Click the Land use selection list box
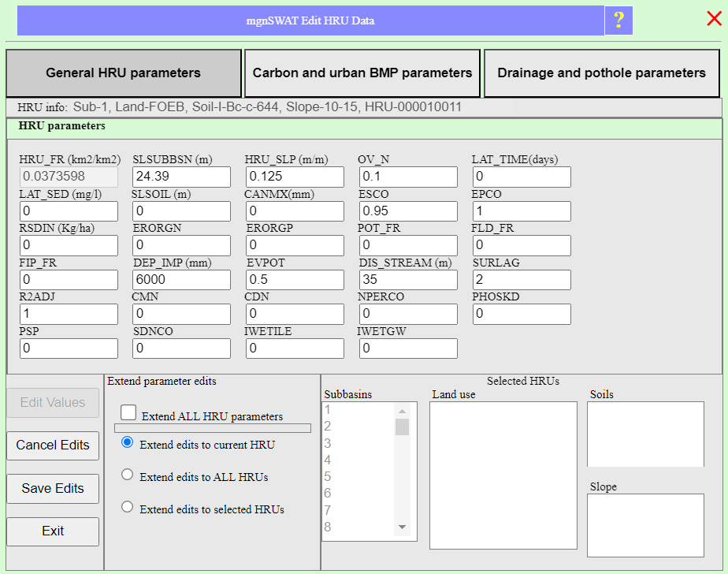The width and height of the screenshot is (728, 574). click(x=503, y=475)
